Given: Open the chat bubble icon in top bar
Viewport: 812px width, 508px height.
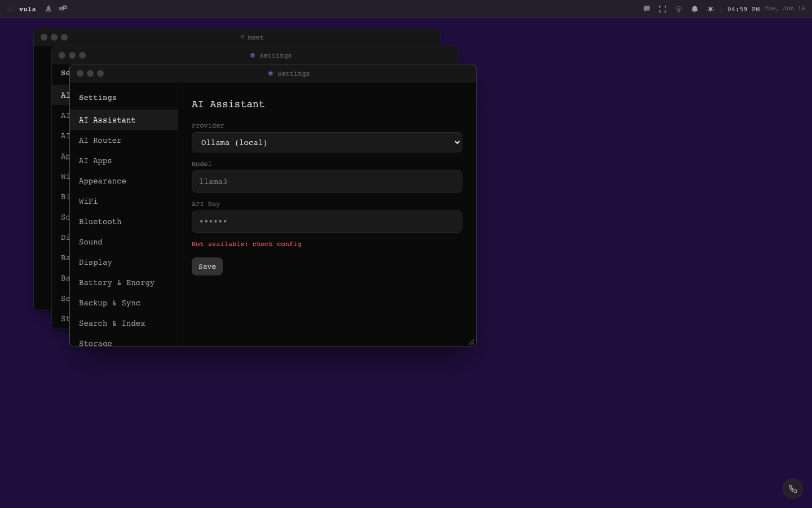Looking at the screenshot, I should coord(647,9).
